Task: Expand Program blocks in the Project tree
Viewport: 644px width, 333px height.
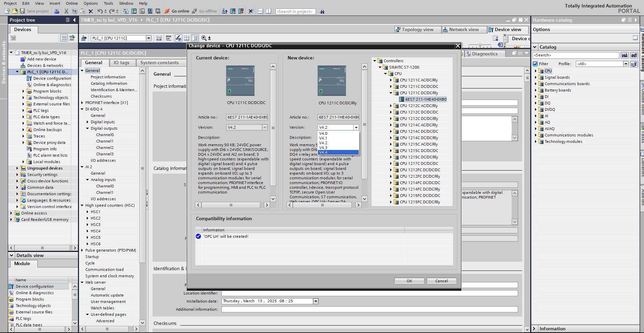Action: pyautogui.click(x=23, y=91)
